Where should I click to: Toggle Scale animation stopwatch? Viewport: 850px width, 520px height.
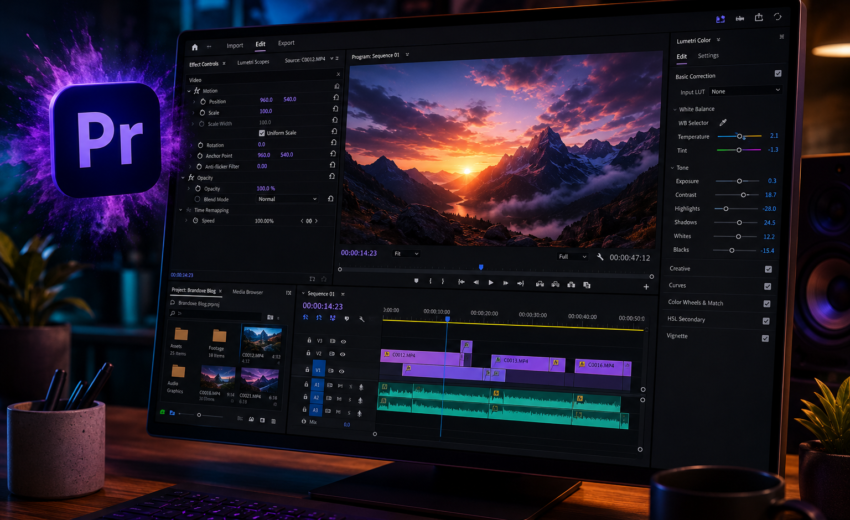(202, 113)
